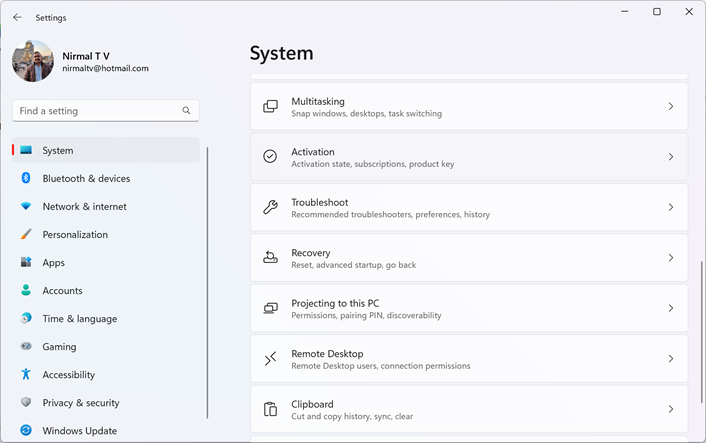Viewport: 706px width, 443px height.
Task: Click the Projecting to this PC icon
Action: tap(270, 308)
